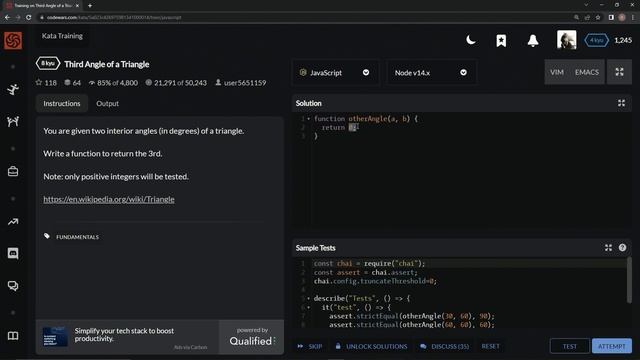
Task: Click the Kata Training header text
Action: point(62,36)
